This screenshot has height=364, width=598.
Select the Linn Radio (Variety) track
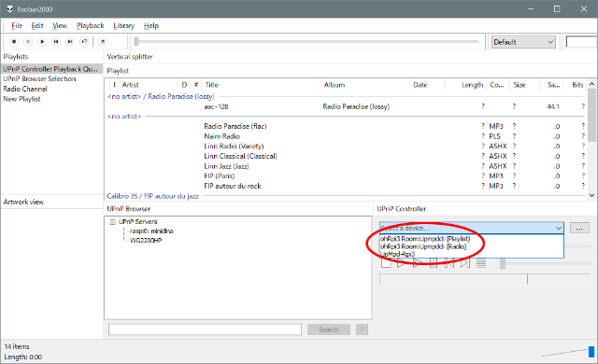[x=346, y=147]
